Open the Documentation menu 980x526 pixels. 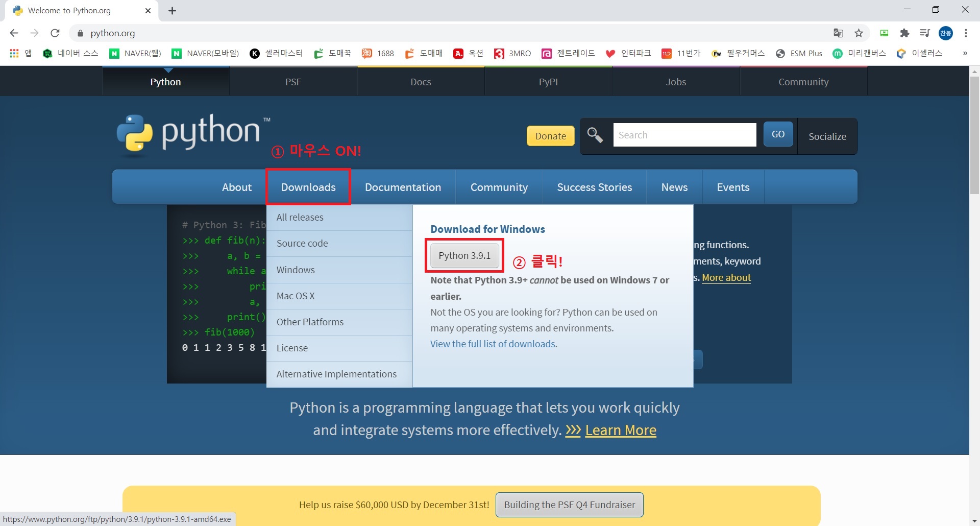coord(403,187)
